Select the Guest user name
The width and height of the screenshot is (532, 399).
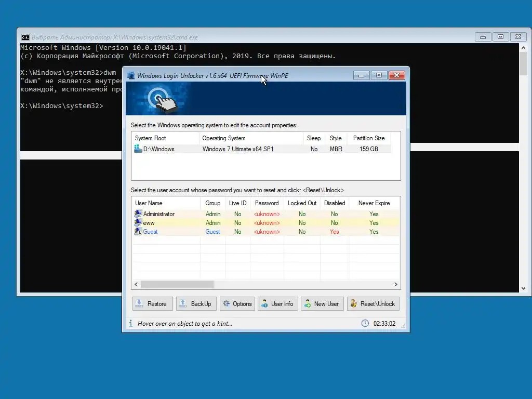150,231
